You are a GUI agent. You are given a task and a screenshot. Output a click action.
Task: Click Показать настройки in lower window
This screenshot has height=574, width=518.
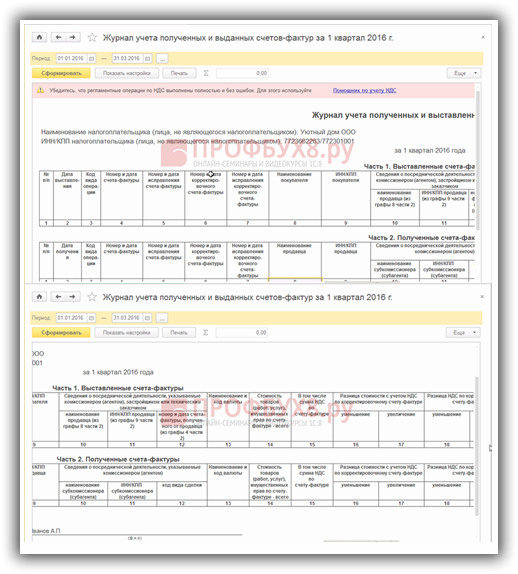tap(127, 332)
